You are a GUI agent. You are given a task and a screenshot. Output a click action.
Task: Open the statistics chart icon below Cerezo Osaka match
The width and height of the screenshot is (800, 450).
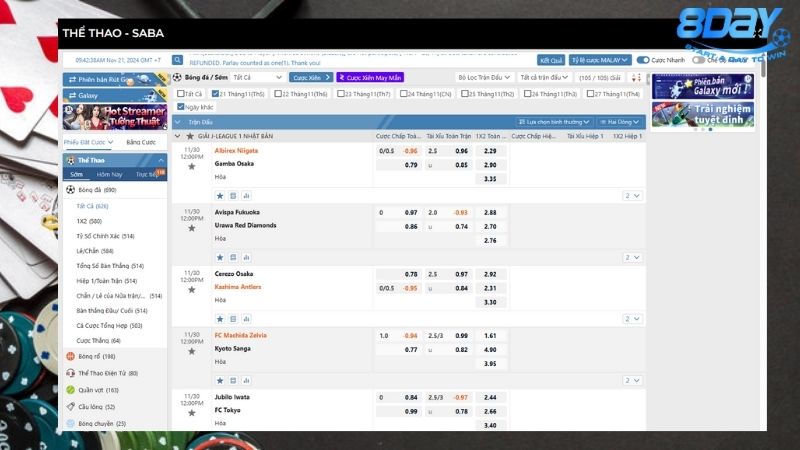tap(246, 319)
